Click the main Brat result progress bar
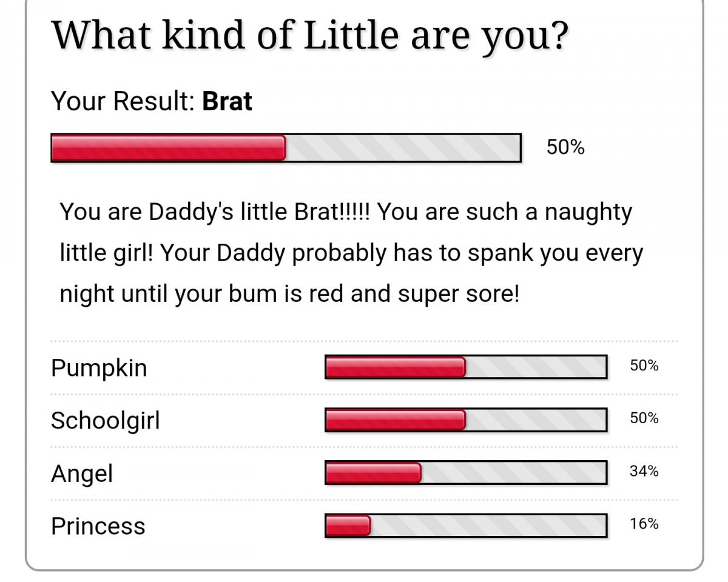The width and height of the screenshot is (728, 582). pyautogui.click(x=286, y=148)
